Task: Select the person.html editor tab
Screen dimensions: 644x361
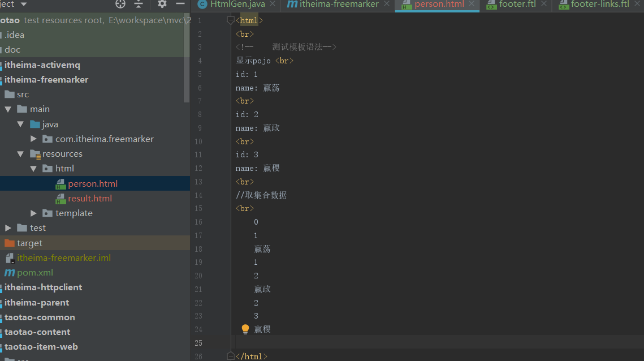Action: [x=439, y=4]
